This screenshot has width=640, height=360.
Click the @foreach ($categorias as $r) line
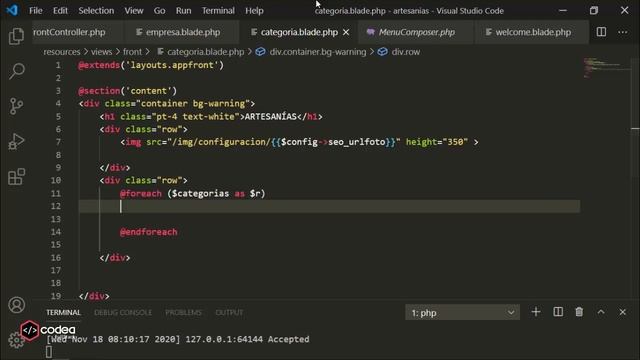click(x=193, y=193)
